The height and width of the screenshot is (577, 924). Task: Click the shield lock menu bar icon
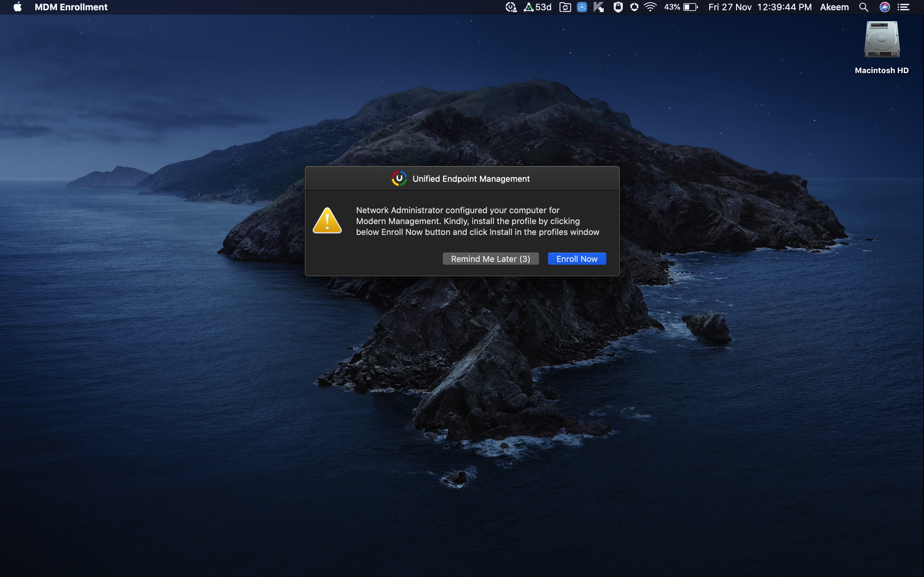tap(619, 7)
